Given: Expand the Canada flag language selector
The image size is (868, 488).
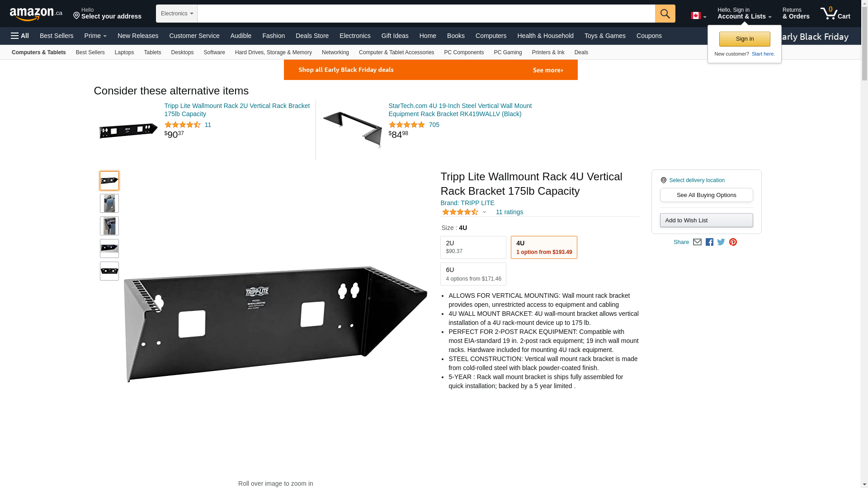Looking at the screenshot, I should tap(698, 16).
